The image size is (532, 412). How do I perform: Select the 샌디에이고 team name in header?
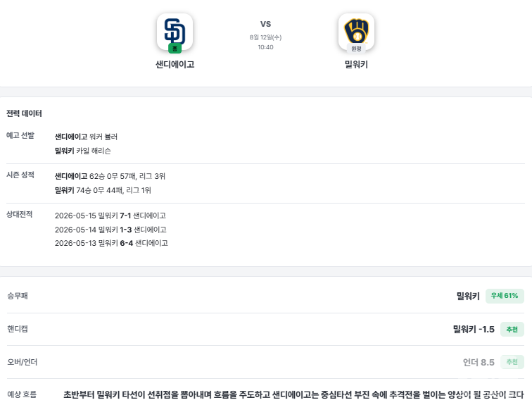(175, 64)
